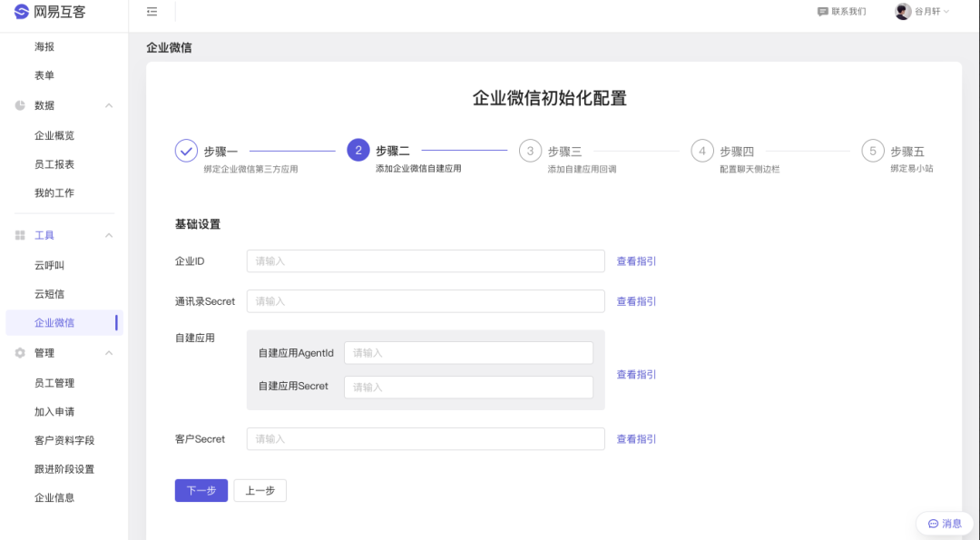Open 查看指引 link for 企业ID

pyautogui.click(x=636, y=261)
